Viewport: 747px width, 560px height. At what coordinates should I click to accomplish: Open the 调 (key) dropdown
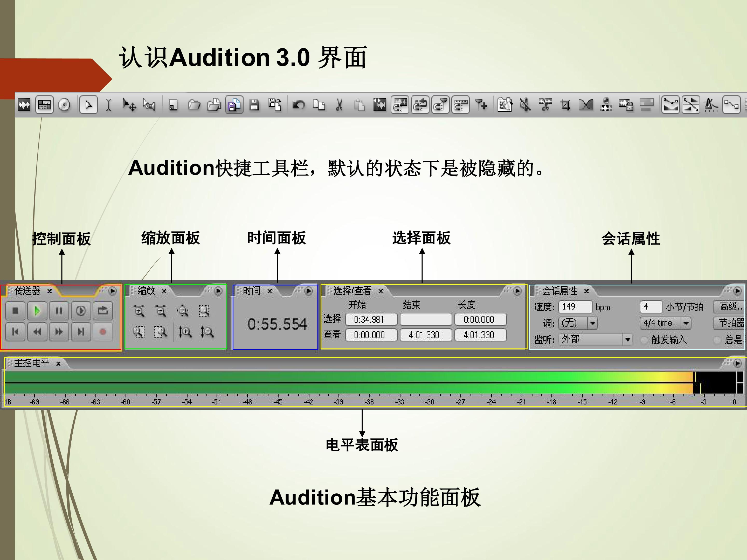click(578, 323)
